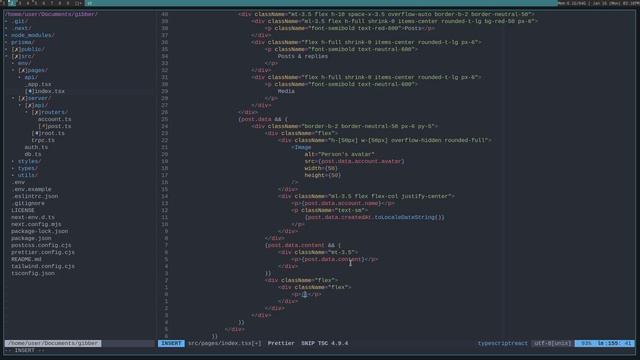Open db.ts in the file tree

pos(33,154)
